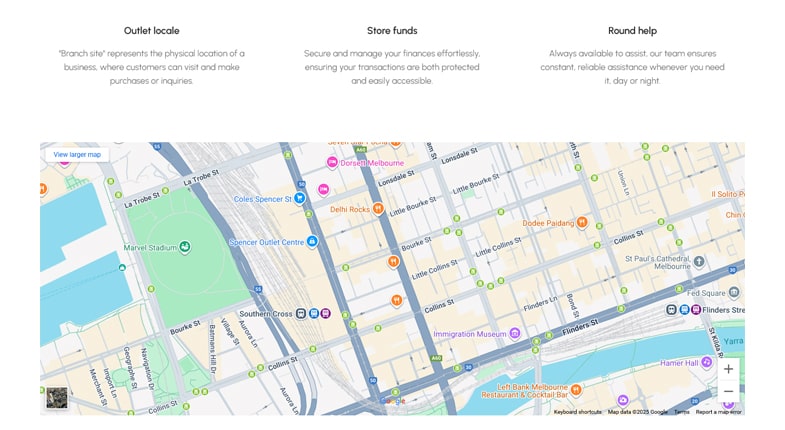This screenshot has height=430, width=785.
Task: Click the Spencer Outlet Centre pin
Action: 312,241
